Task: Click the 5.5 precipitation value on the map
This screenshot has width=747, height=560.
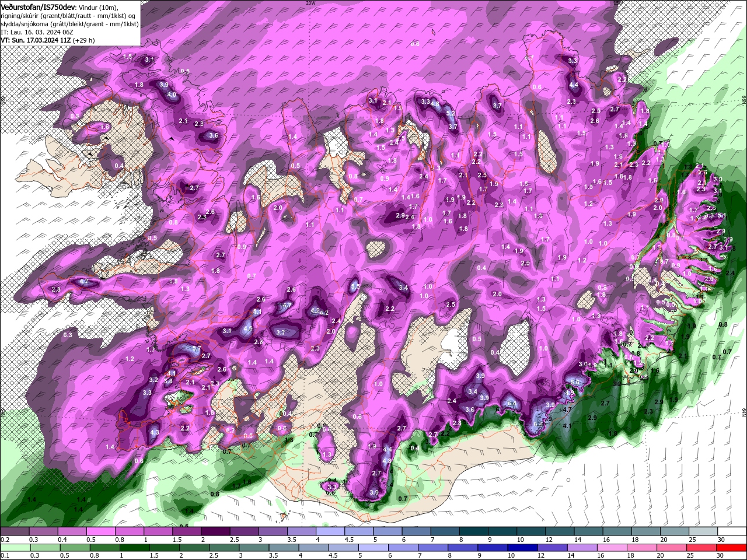Action: click(355, 286)
